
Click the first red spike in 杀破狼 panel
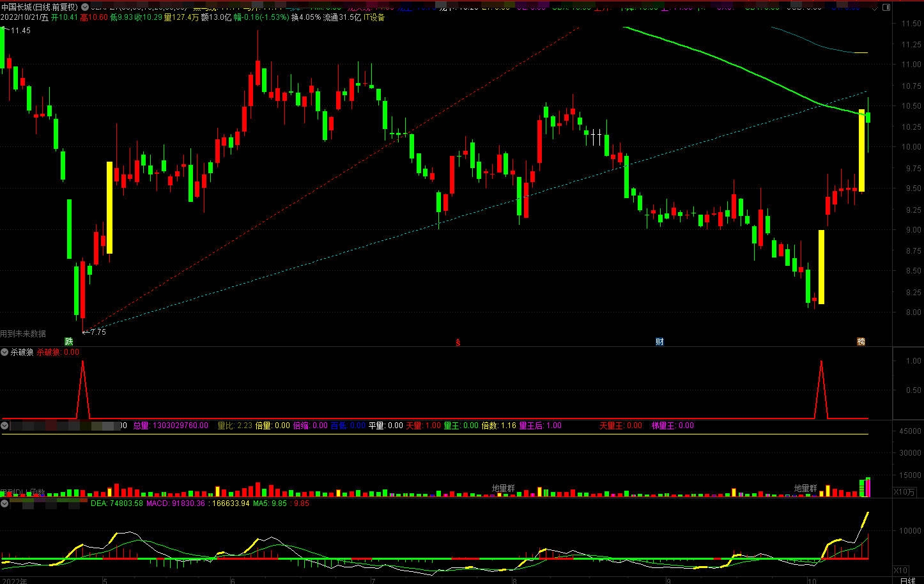pos(82,388)
